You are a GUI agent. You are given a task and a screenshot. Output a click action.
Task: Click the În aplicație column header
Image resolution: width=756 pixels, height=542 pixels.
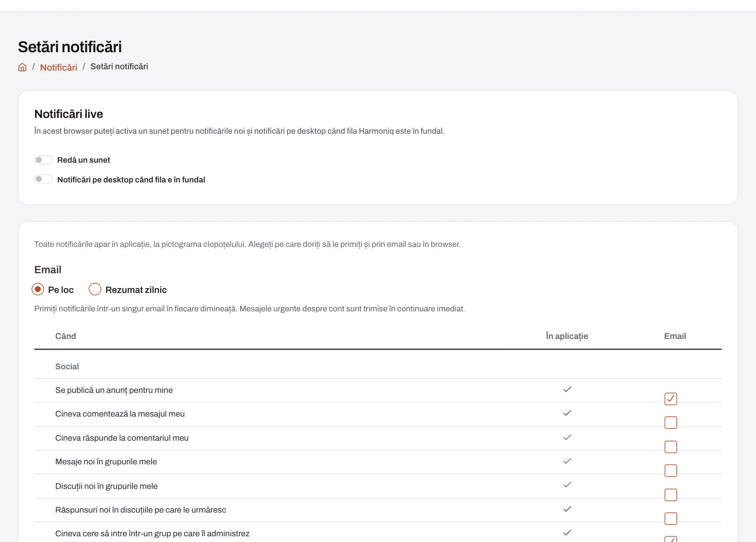[x=567, y=336]
